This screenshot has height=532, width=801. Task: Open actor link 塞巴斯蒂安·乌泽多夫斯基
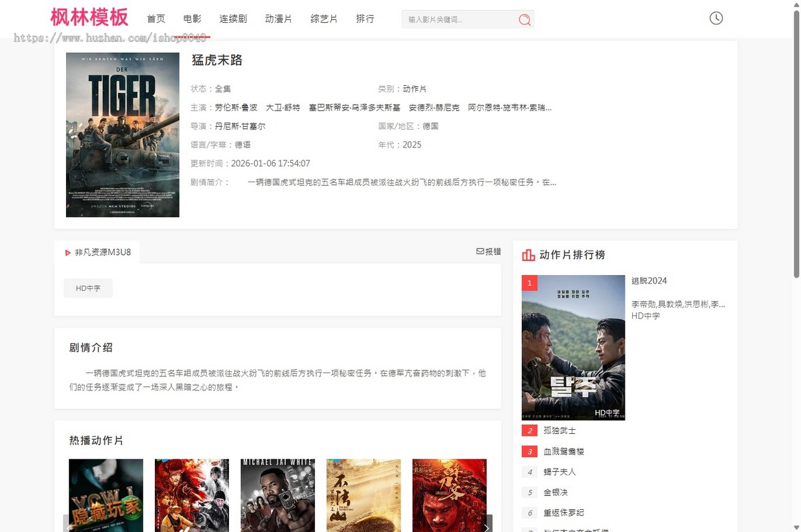click(x=354, y=107)
